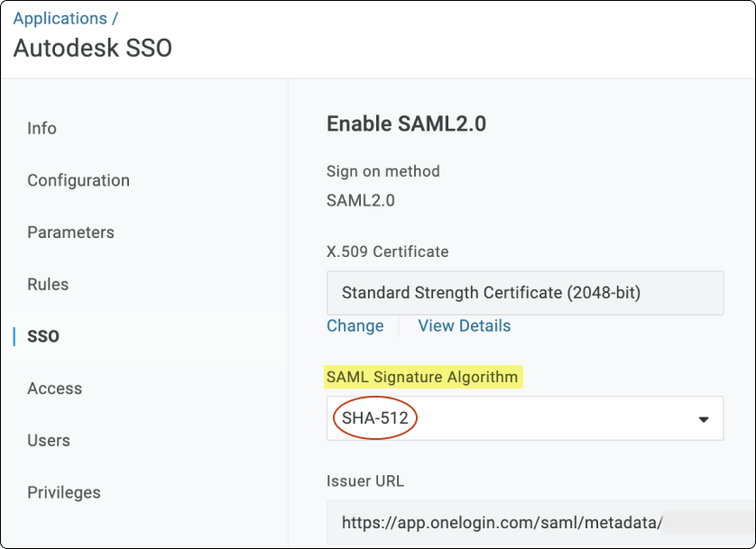Click the Issuer URL field
Screen dimensions: 756x549
525,523
